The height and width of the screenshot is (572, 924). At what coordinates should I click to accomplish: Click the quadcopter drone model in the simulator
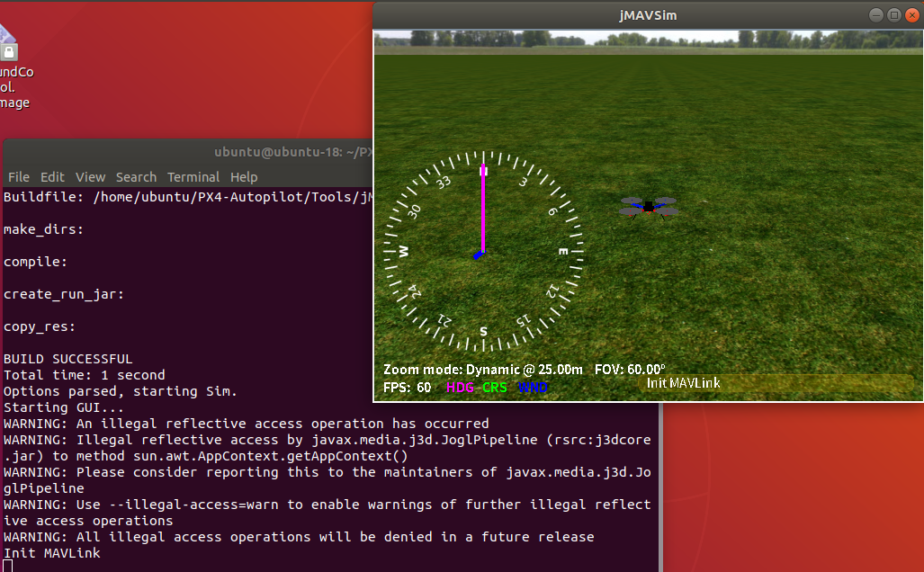pos(648,208)
